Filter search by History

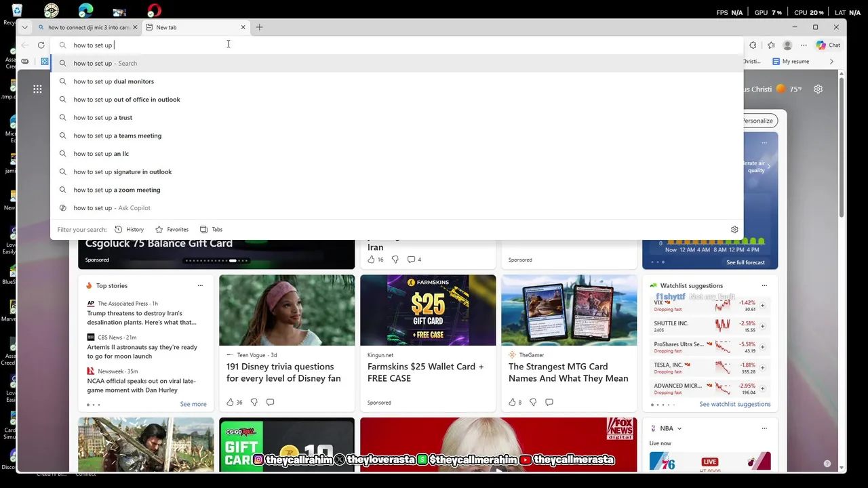tap(129, 230)
